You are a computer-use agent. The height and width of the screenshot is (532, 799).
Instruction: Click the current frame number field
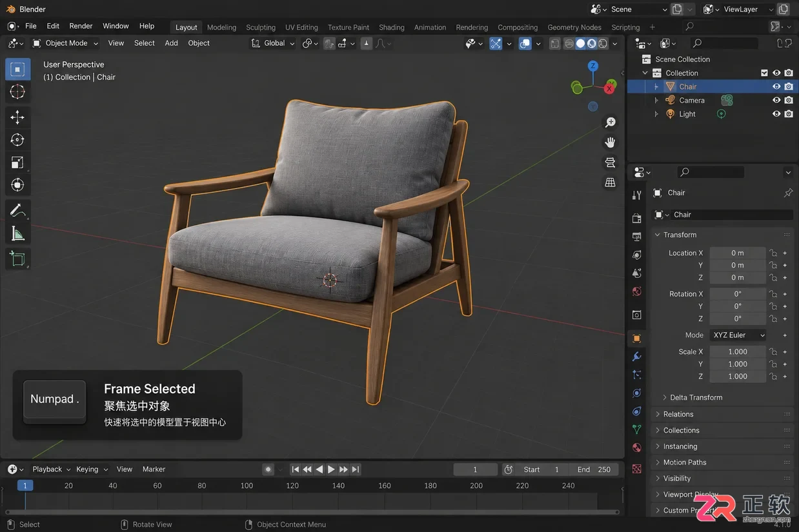coord(475,469)
